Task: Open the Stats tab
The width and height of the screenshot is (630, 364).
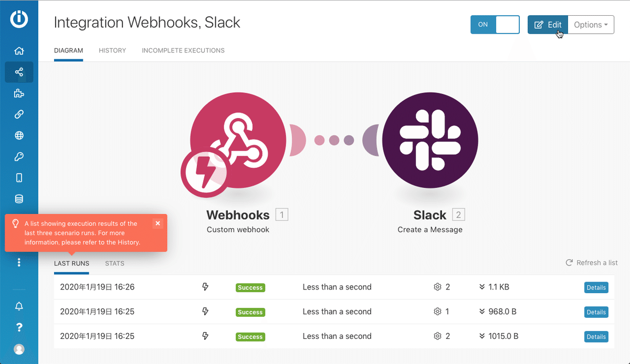Action: 114,263
